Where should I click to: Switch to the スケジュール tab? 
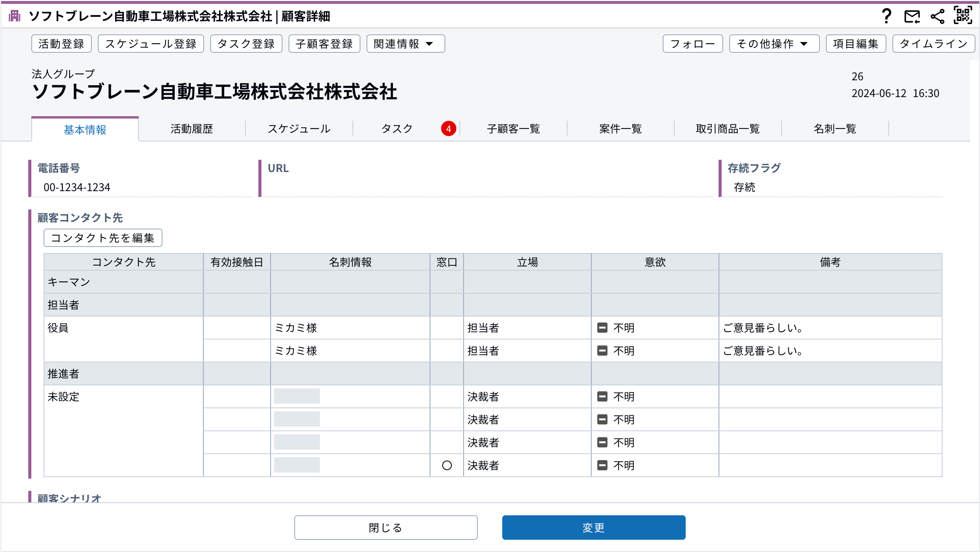(299, 129)
